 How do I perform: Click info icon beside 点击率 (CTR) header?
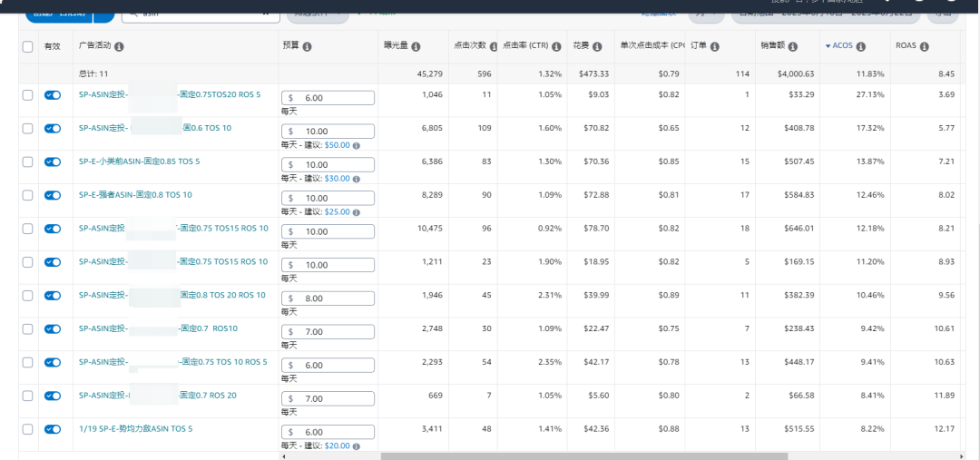pyautogui.click(x=557, y=46)
